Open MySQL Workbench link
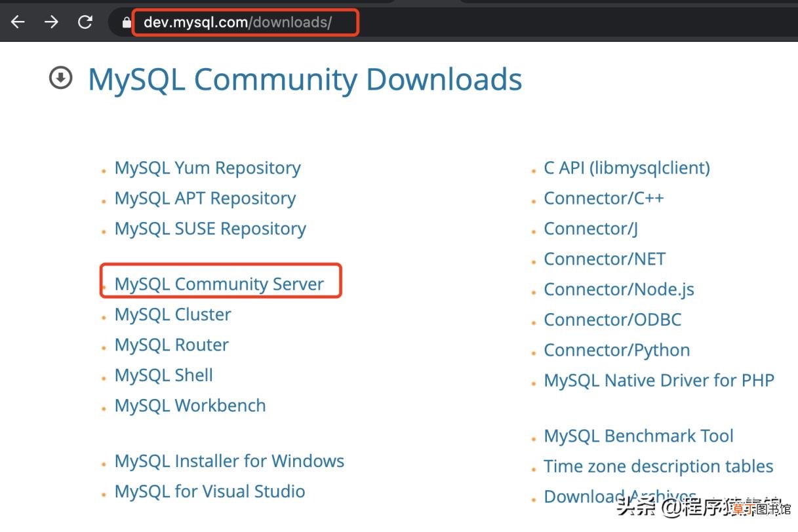Screen dimensions: 798x532 click(x=190, y=406)
